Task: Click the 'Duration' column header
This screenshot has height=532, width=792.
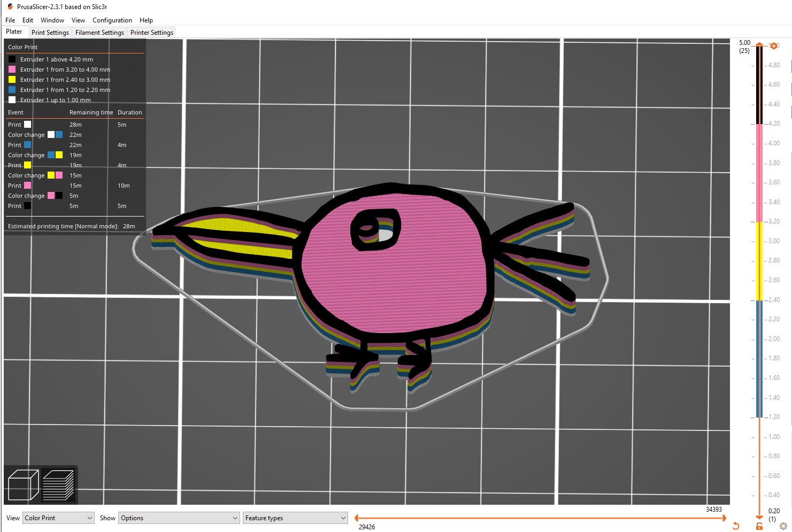Action: (130, 112)
